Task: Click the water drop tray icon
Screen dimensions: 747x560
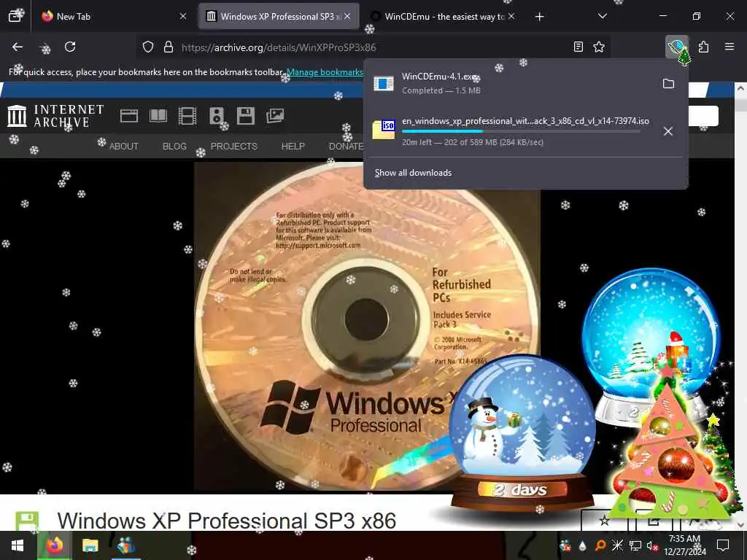Action: [x=583, y=545]
